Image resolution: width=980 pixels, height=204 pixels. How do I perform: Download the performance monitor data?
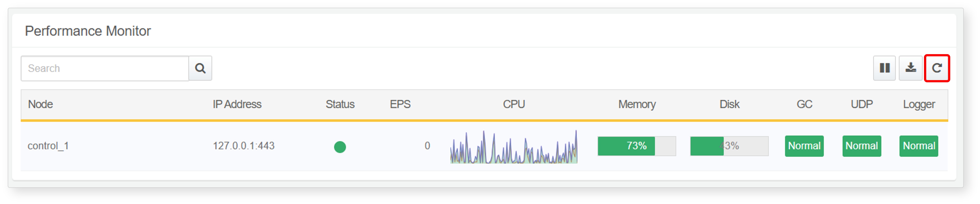[x=910, y=68]
